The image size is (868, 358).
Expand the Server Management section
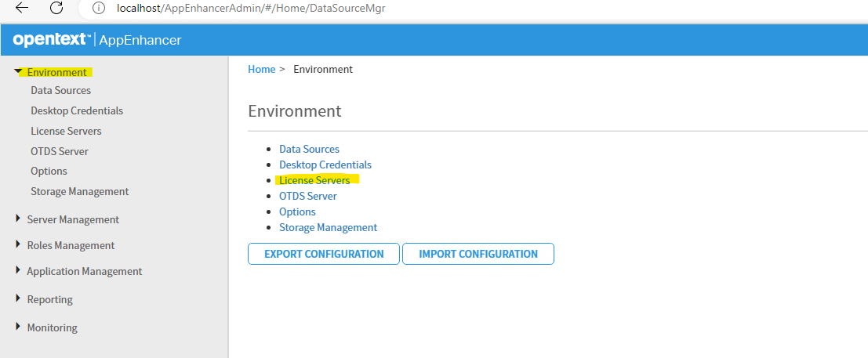19,219
